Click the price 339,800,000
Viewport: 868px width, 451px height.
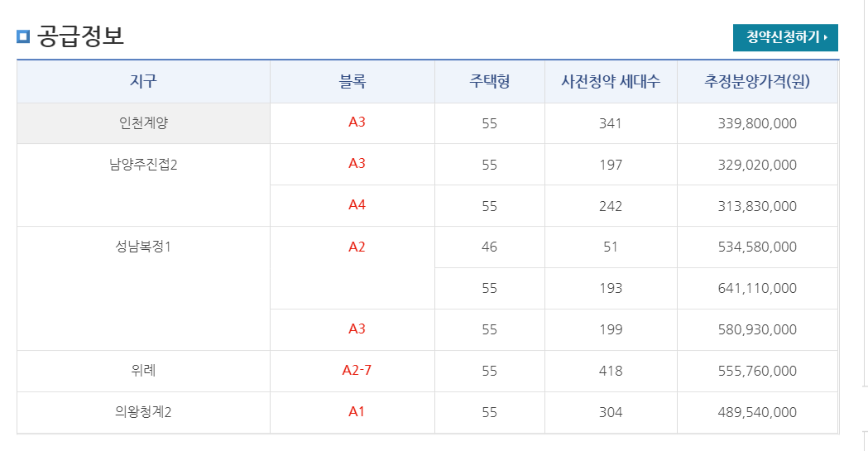pos(757,123)
